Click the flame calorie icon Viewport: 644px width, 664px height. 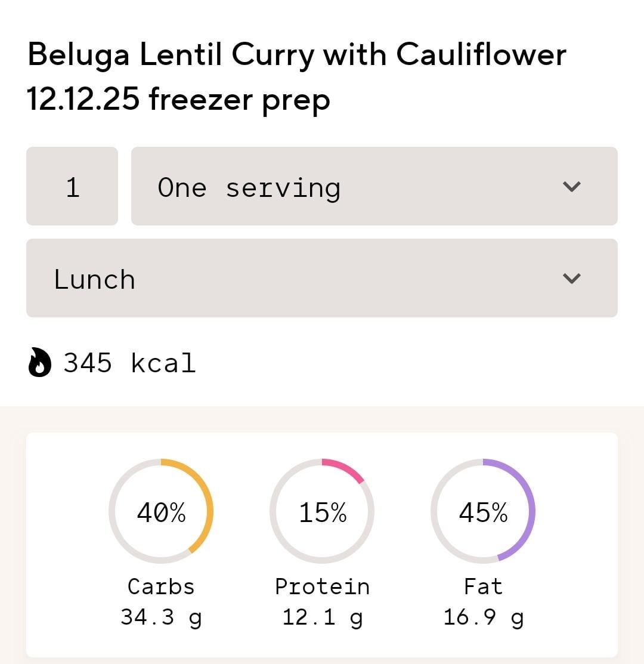[x=40, y=363]
